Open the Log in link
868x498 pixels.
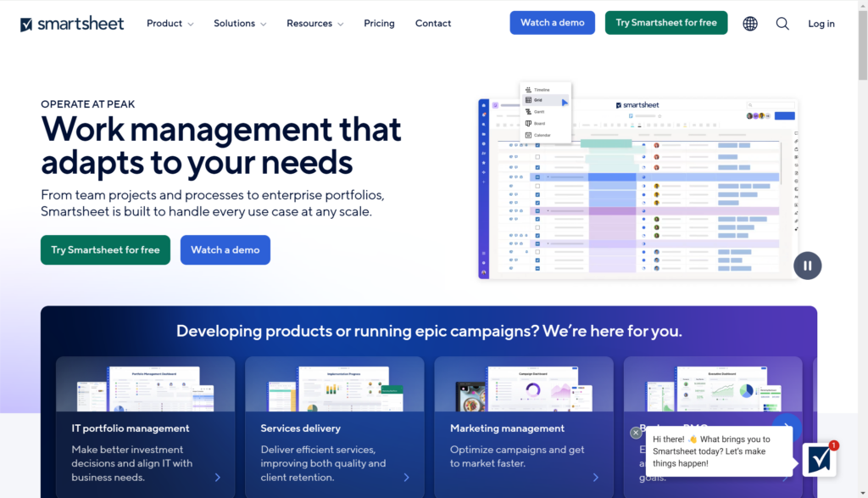click(821, 24)
